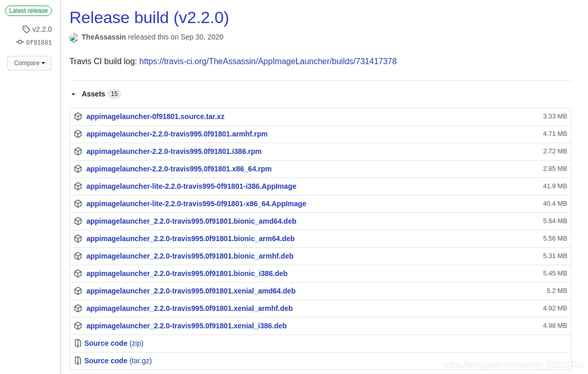Click the package icon beside appimagelauncher-0f91801.source.tar.xz
Viewport: 588px width, 374px height.
[x=78, y=116]
